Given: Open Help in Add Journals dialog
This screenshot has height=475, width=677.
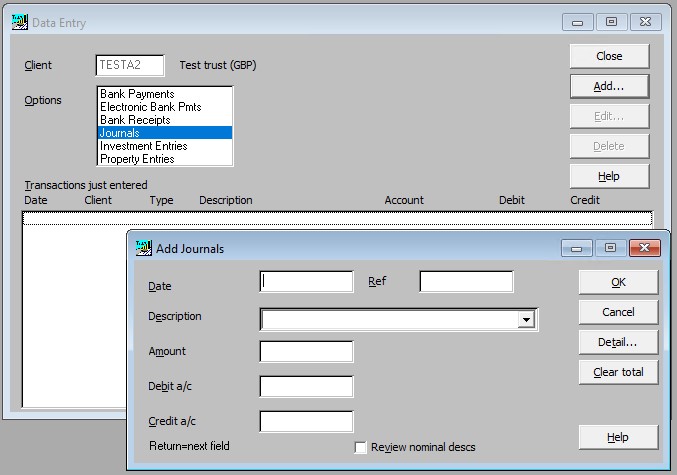Looking at the screenshot, I should point(618,437).
